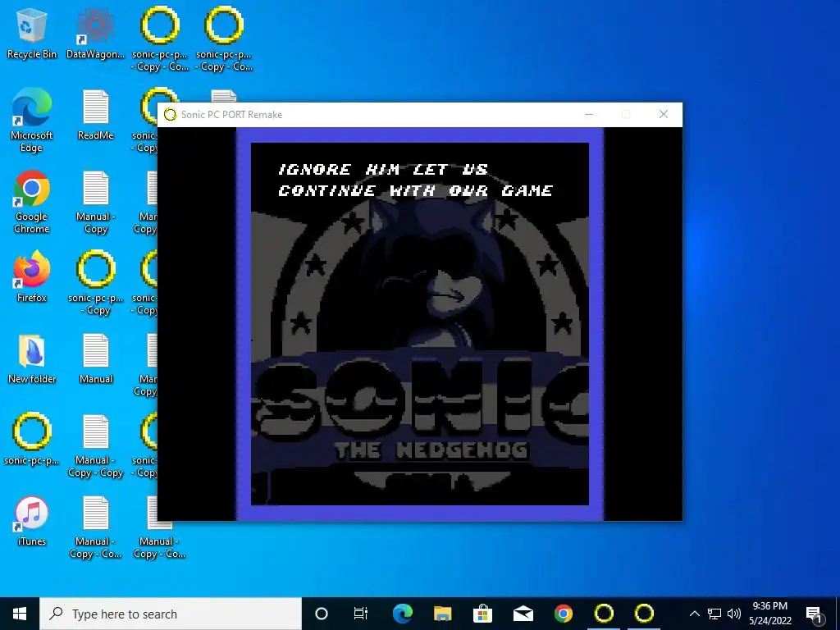
Task: Select the 'sonic-pc-p... - Copy' icon beside Firefox
Action: (x=95, y=283)
